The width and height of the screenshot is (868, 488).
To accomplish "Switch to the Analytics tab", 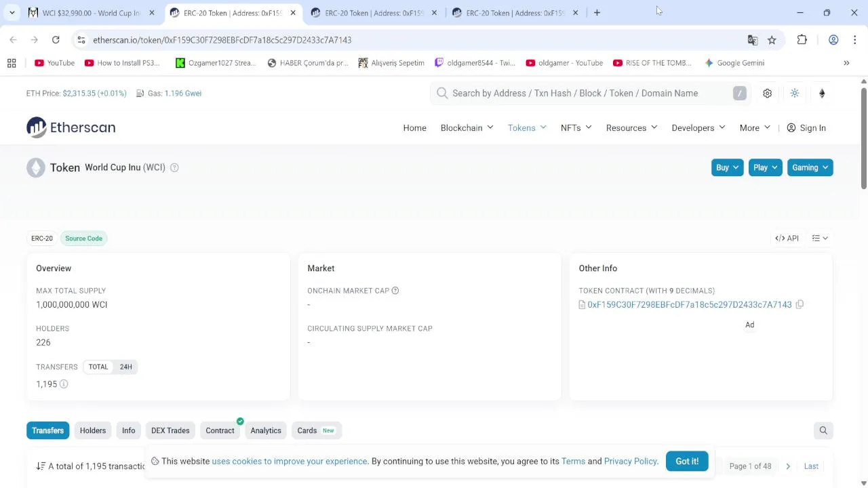I will (x=266, y=430).
